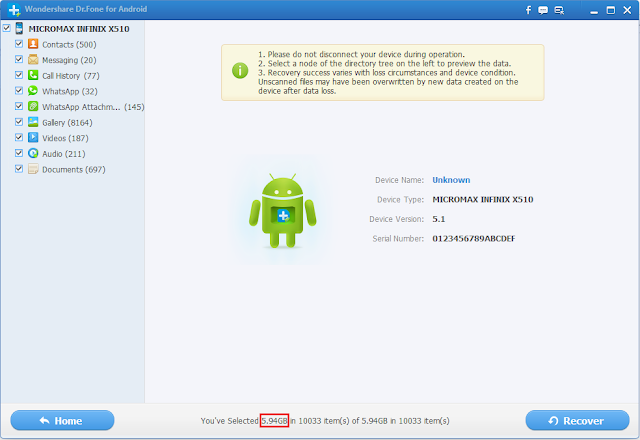Uncheck the Gallery checkbox
640x440 pixels.
coord(19,122)
